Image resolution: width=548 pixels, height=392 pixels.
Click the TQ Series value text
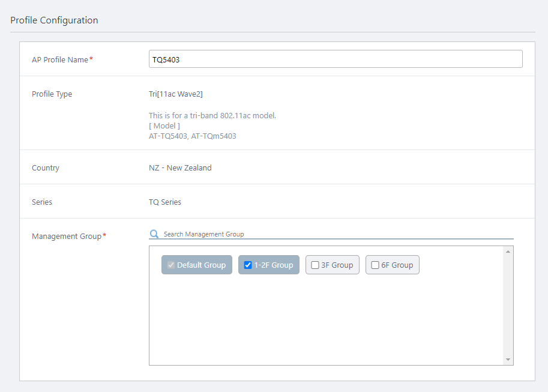pyautogui.click(x=165, y=202)
